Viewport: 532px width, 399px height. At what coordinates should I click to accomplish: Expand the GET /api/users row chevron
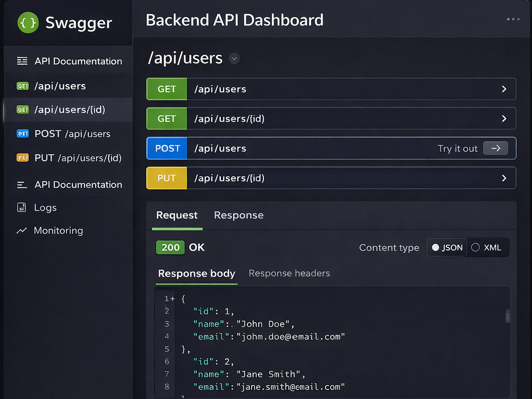tap(504, 89)
